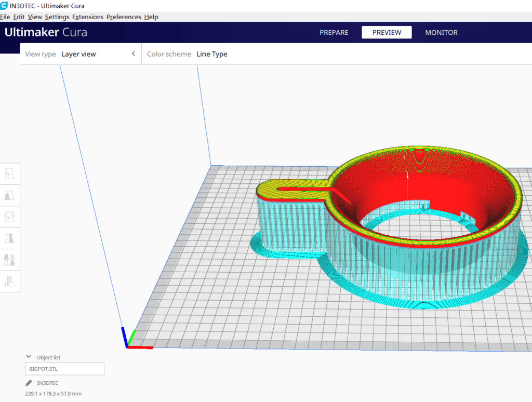532x402 pixels.
Task: Collapse the view options bar via left chevron
Action: [x=133, y=53]
